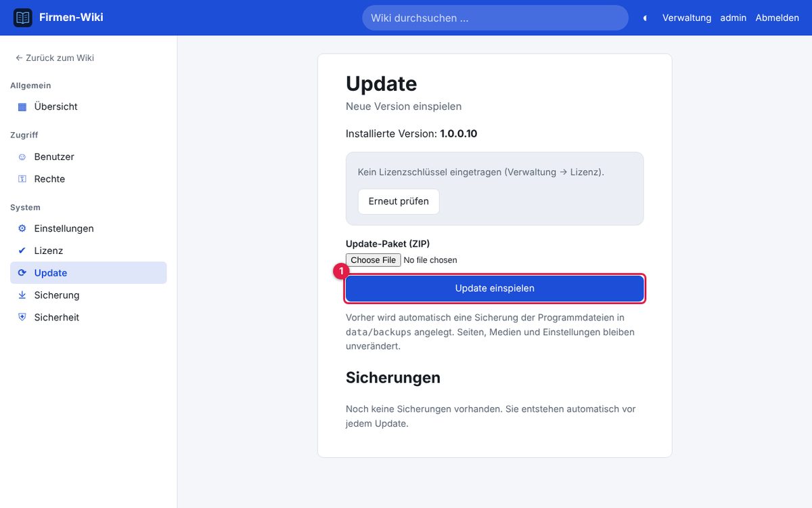
Task: Toggle the dark mode moon icon
Action: pos(645,18)
